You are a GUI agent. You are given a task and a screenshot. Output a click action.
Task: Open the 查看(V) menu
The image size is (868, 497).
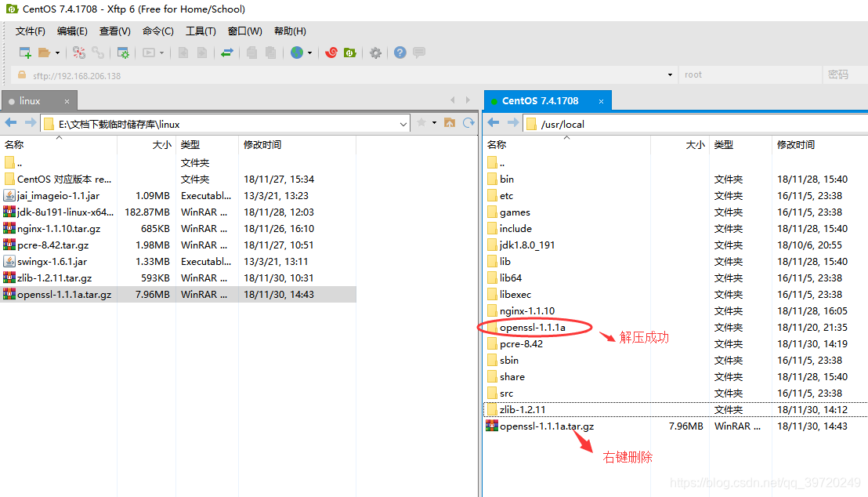click(115, 31)
